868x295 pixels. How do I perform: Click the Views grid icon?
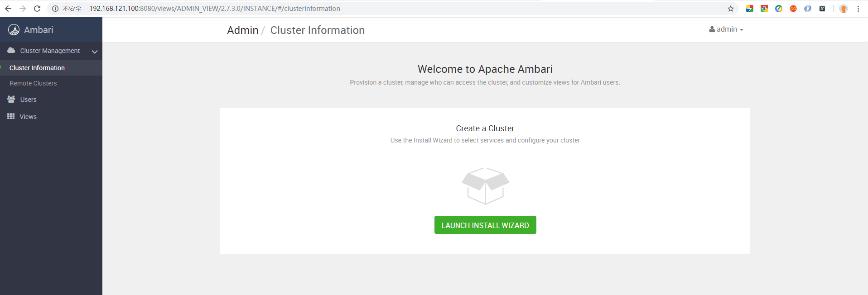tap(11, 116)
